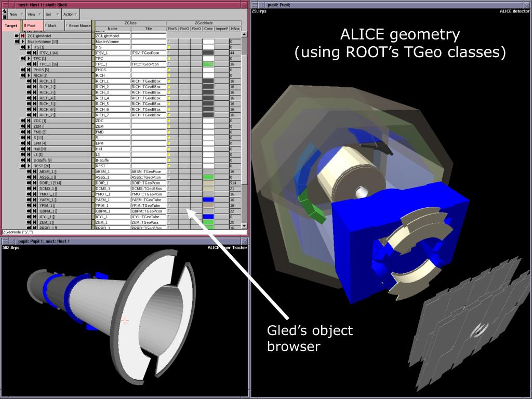Click the arrow icon on the RICH_4 row
Viewport: 532px width, 399px height.
29,98
